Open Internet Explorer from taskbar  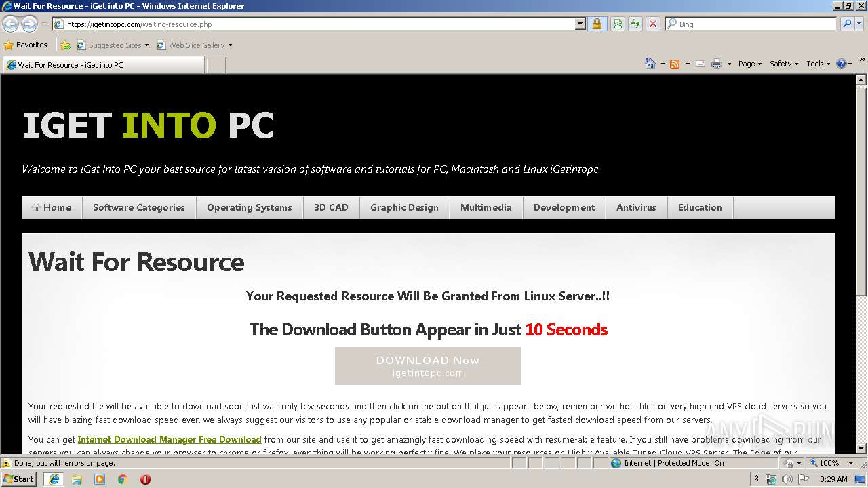pos(54,479)
